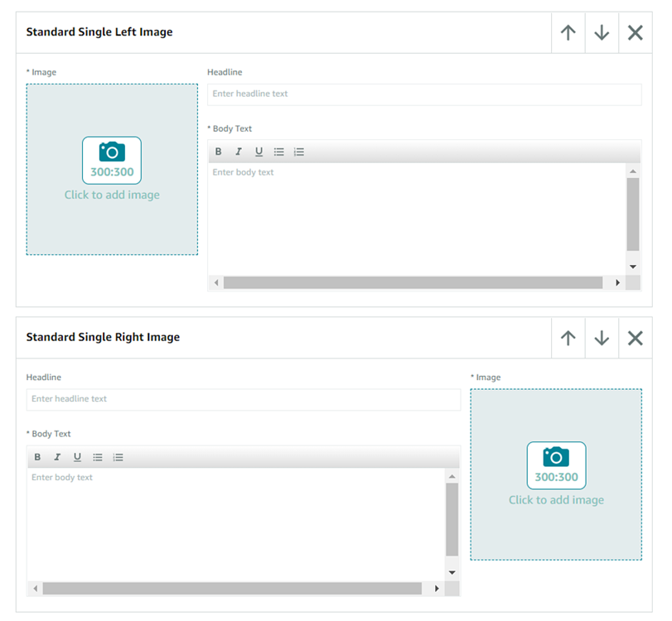Focus headline field in Left Image module
This screenshot has width=672, height=621.
[x=424, y=94]
